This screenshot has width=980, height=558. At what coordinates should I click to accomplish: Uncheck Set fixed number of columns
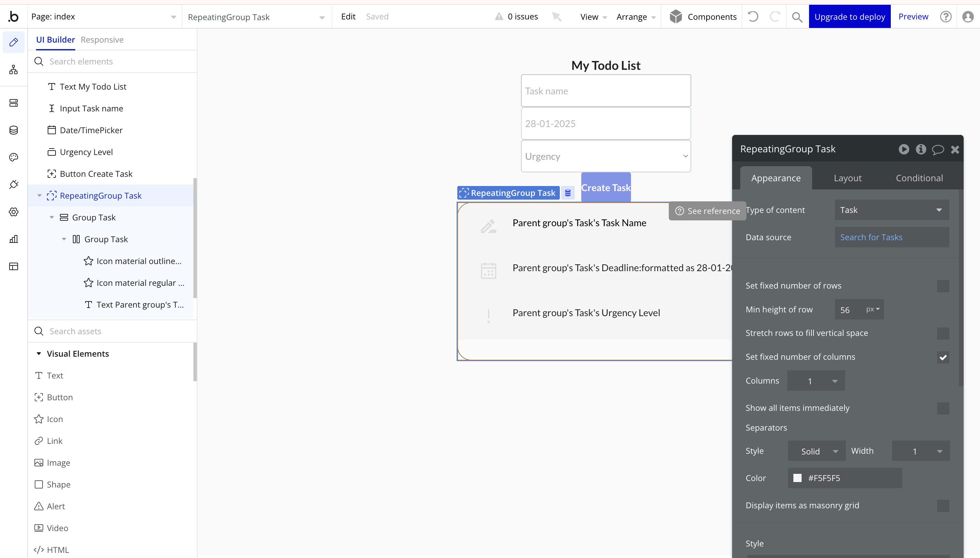coord(943,357)
